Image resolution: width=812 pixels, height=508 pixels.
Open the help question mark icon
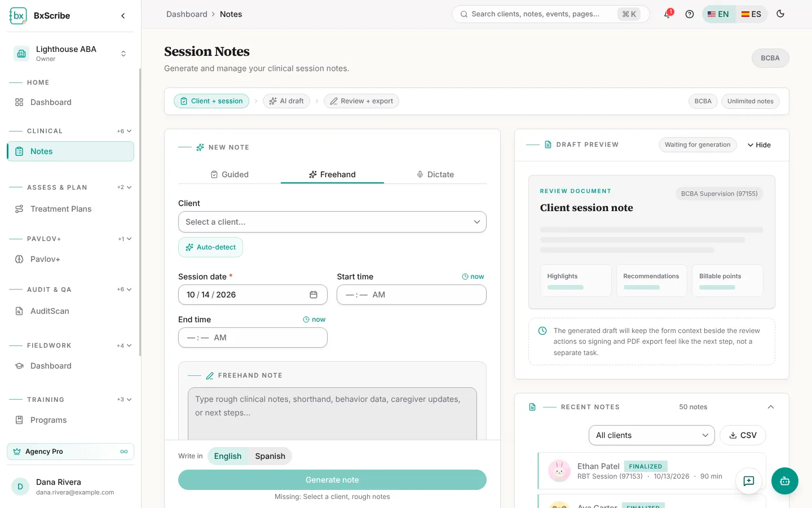(689, 14)
